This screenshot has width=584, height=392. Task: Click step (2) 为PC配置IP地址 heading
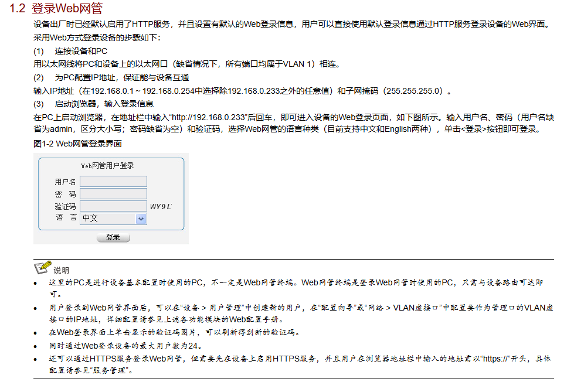(111, 77)
